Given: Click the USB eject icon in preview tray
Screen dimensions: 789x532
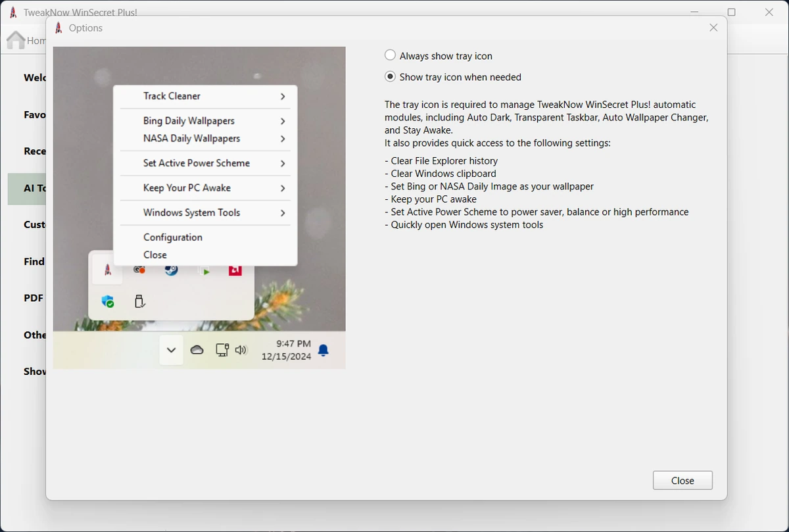Looking at the screenshot, I should pyautogui.click(x=139, y=301).
